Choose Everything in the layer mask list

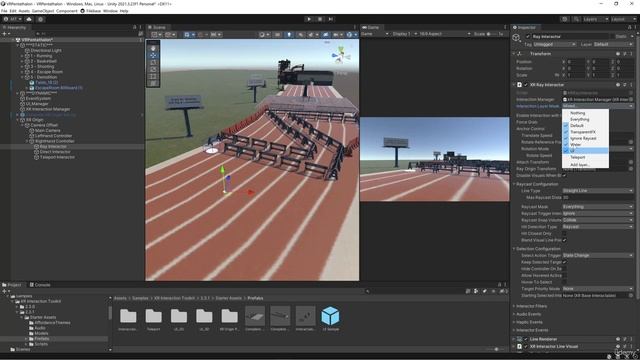585,119
